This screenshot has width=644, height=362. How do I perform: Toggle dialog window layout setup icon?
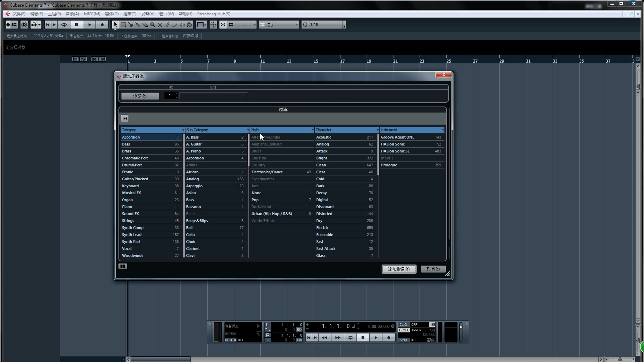(123, 266)
